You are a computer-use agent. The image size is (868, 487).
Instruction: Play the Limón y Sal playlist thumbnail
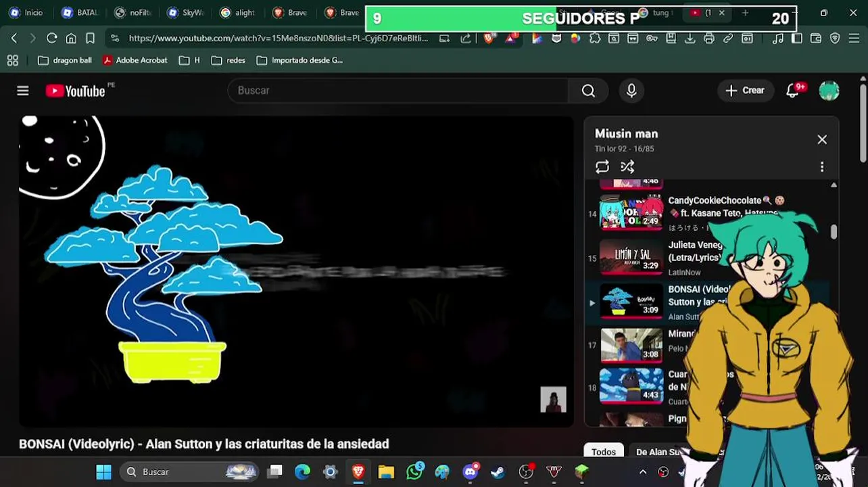(x=631, y=257)
